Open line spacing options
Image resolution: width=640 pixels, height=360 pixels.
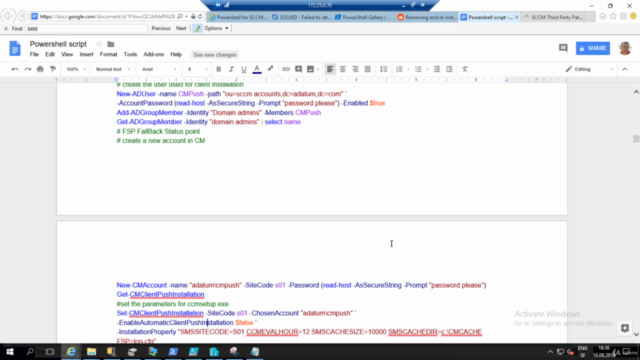point(384,69)
